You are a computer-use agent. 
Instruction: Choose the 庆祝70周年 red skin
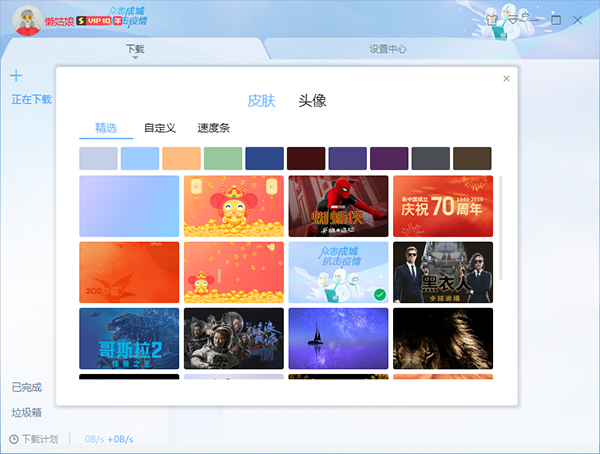443,206
